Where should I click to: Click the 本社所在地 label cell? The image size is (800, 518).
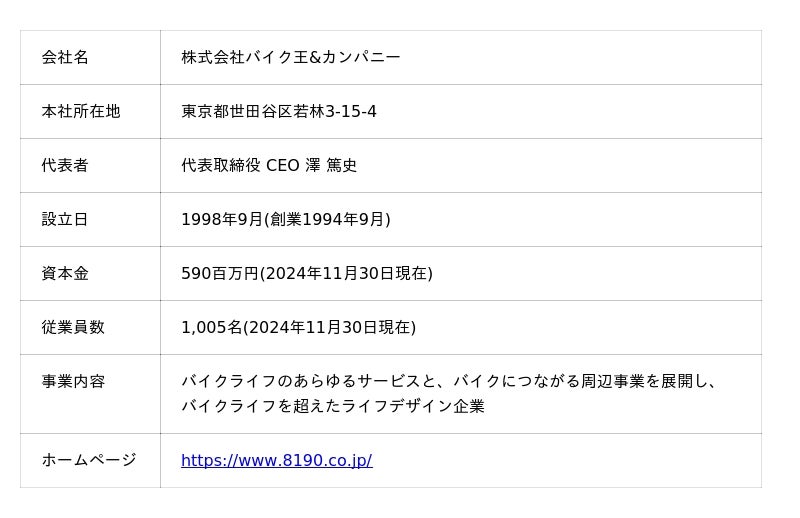coord(80,112)
